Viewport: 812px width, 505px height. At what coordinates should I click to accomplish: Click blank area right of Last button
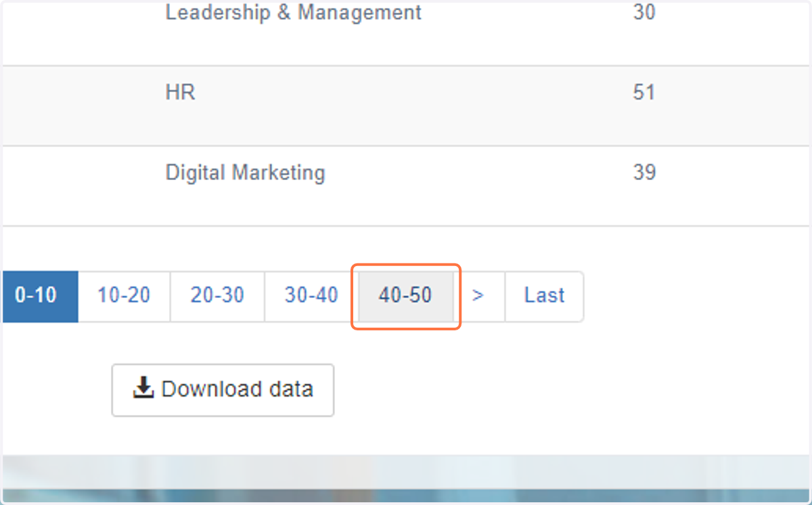pos(697,296)
